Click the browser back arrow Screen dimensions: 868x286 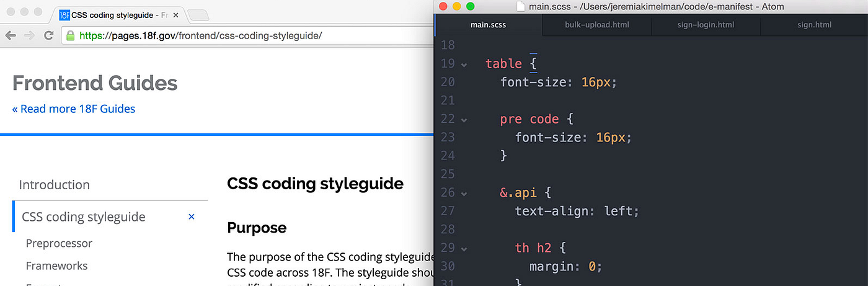[11, 35]
